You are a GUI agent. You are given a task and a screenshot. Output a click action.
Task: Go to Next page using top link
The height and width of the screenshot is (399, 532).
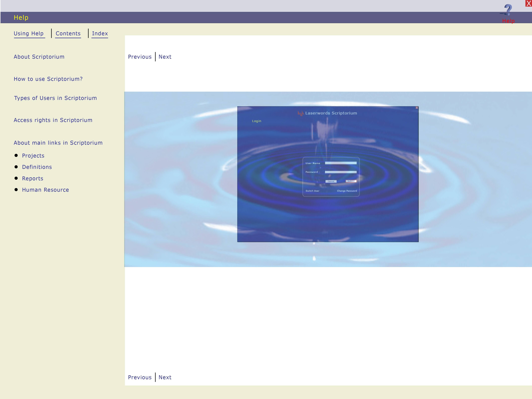(x=165, y=57)
